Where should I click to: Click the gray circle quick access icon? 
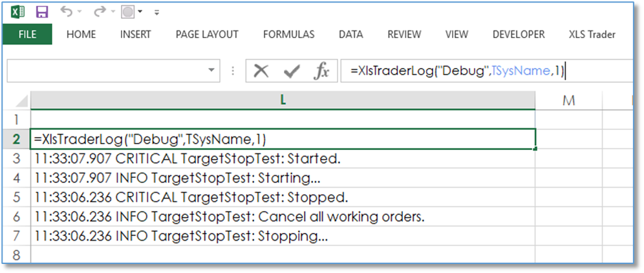129,12
